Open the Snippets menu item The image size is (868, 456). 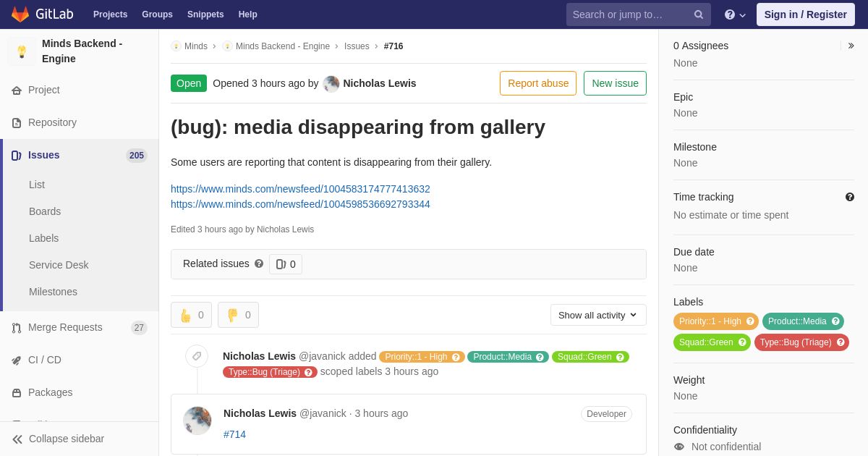click(x=205, y=14)
